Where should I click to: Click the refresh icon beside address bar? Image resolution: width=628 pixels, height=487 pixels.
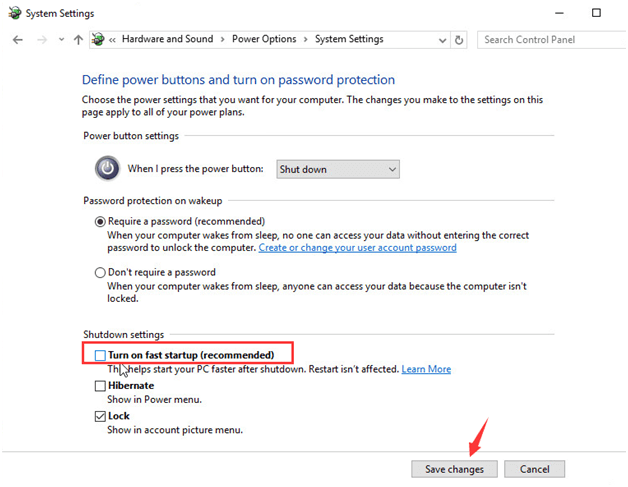tap(459, 40)
